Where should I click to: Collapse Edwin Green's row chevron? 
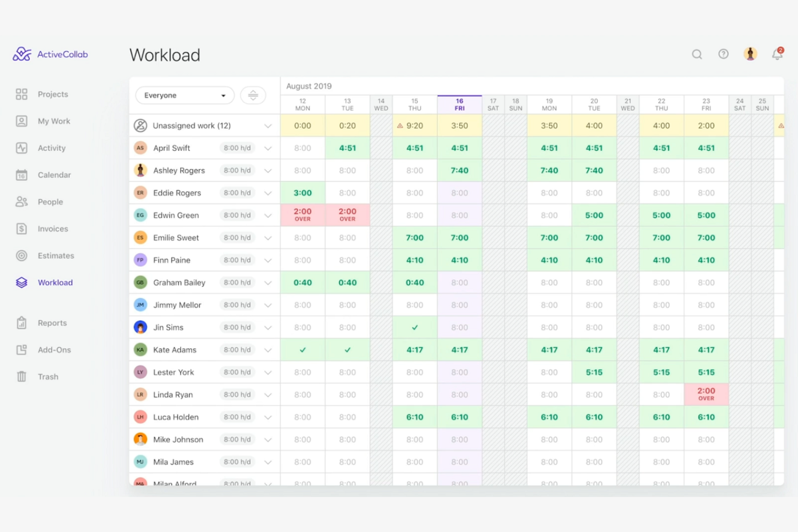[x=268, y=215]
